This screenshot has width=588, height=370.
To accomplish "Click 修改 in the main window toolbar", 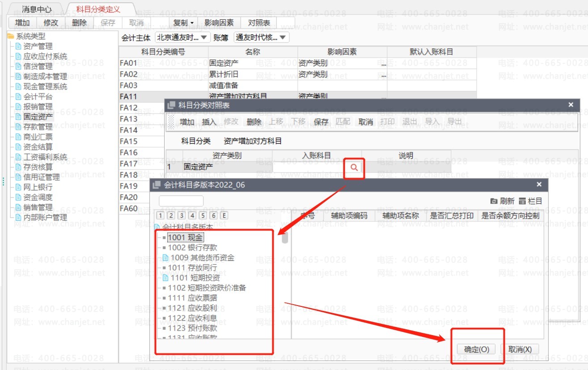I will [51, 22].
